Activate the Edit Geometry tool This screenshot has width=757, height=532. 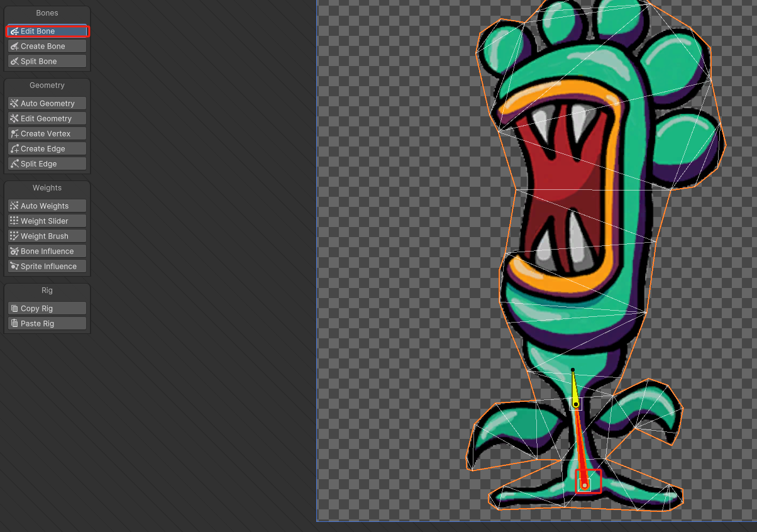pos(47,118)
